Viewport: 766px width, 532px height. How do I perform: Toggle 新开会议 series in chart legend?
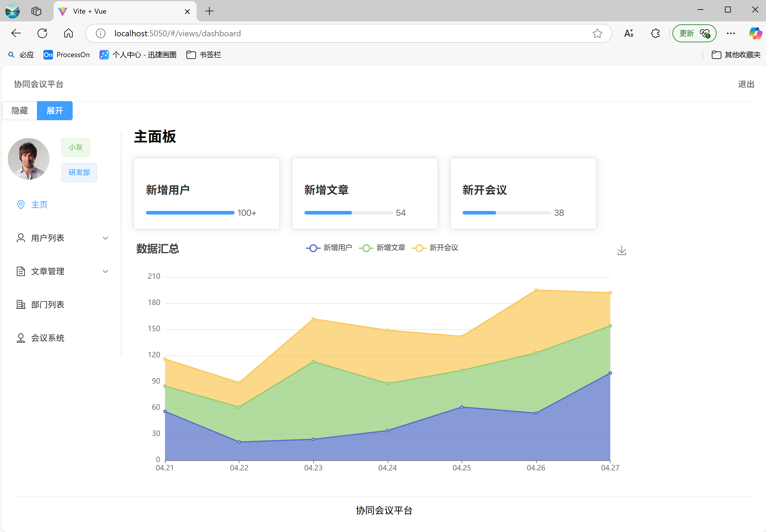click(x=435, y=248)
